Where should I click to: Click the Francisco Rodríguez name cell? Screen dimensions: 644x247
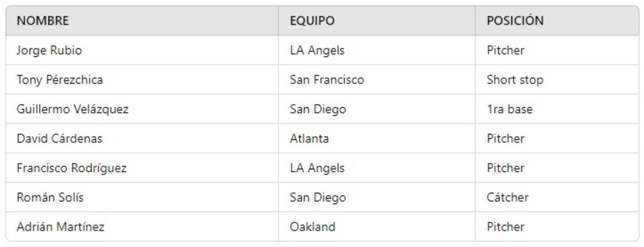(71, 168)
